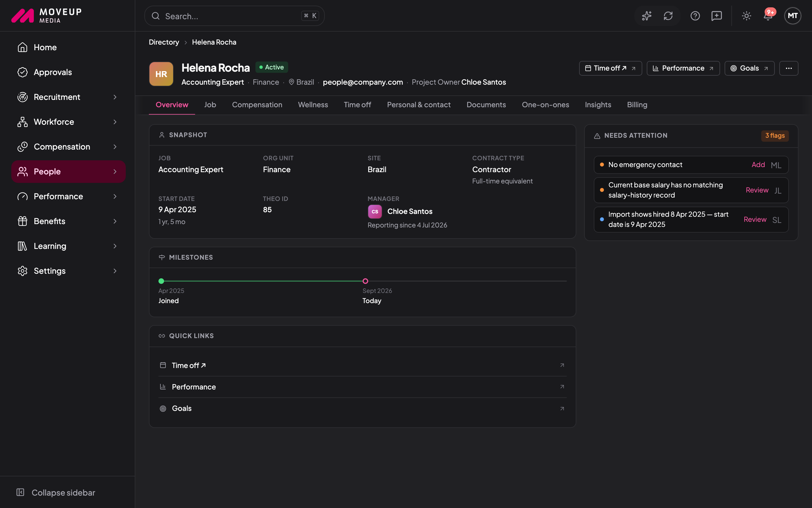
Task: Open the more options ellipsis button
Action: 789,68
